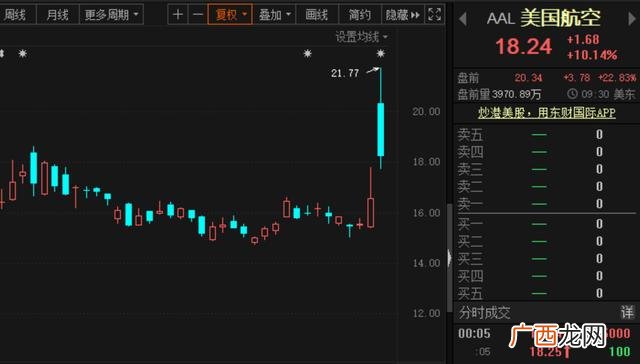The image size is (640, 364).
Task: Select 画线 drawing tool button
Action: coord(317,15)
